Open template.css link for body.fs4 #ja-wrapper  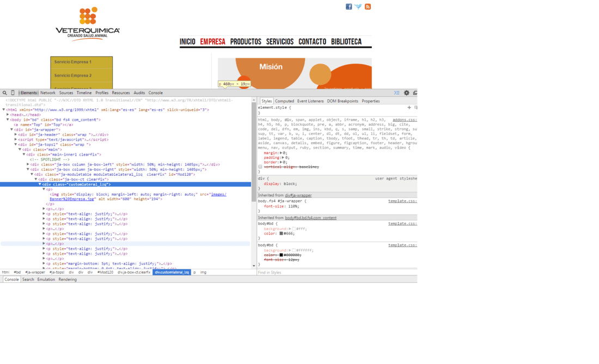point(402,201)
